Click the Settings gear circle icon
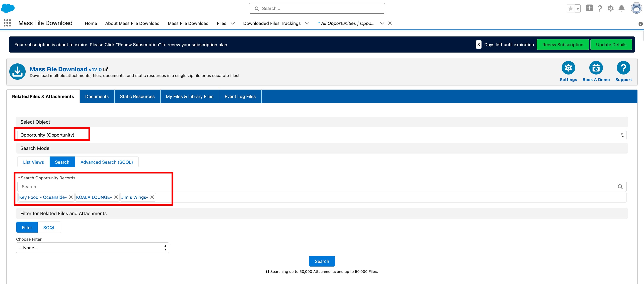The height and width of the screenshot is (284, 644). click(x=568, y=68)
